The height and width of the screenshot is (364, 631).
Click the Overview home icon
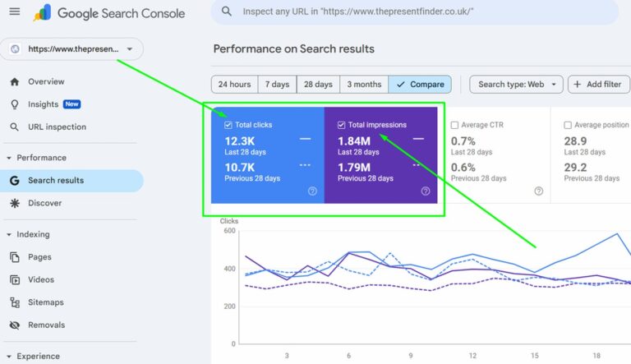(14, 82)
